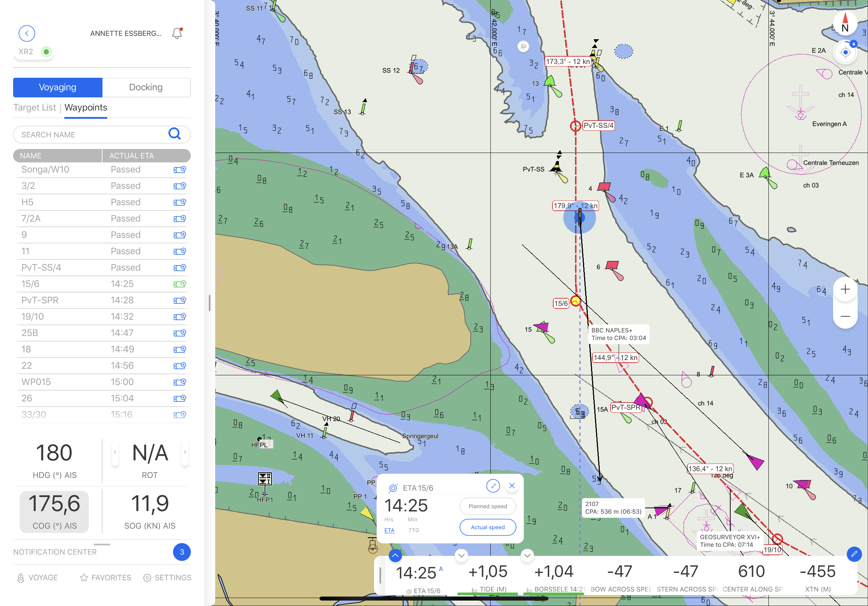
Task: Expand the blue chevron up button
Action: pyautogui.click(x=395, y=555)
